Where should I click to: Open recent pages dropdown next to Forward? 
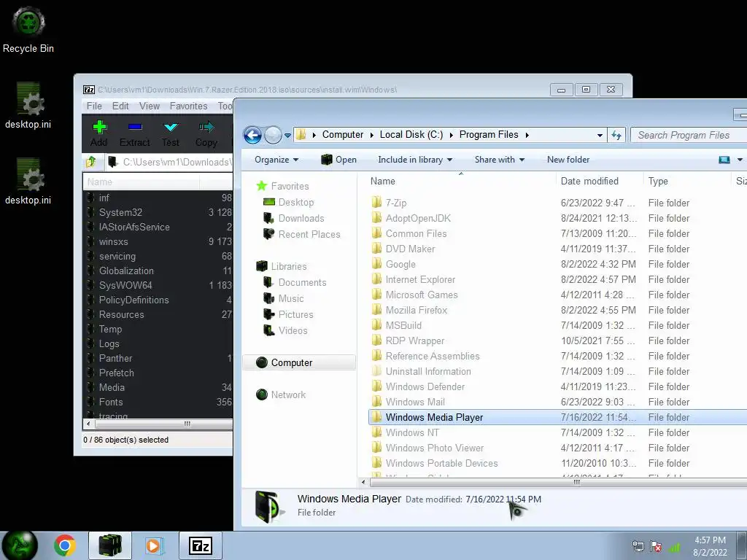tap(287, 135)
